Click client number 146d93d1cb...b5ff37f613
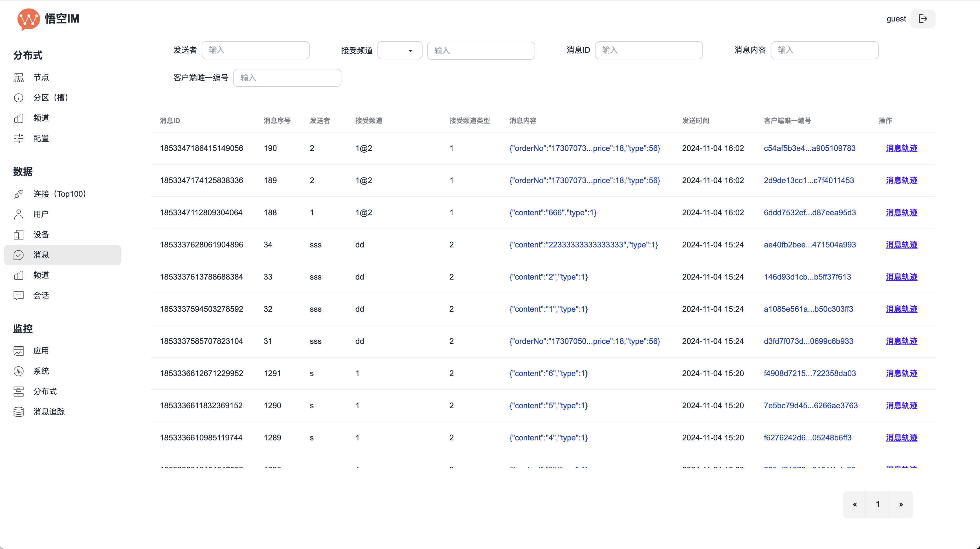This screenshot has height=549, width=980. click(807, 277)
